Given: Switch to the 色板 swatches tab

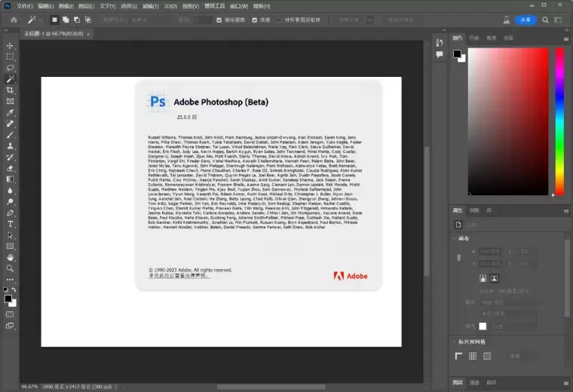Looking at the screenshot, I should pyautogui.click(x=474, y=38).
